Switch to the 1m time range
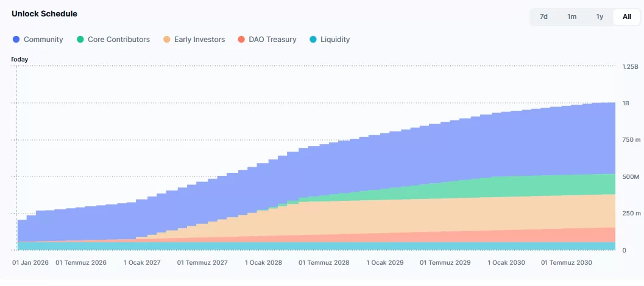This screenshot has width=644, height=286. pyautogui.click(x=571, y=16)
